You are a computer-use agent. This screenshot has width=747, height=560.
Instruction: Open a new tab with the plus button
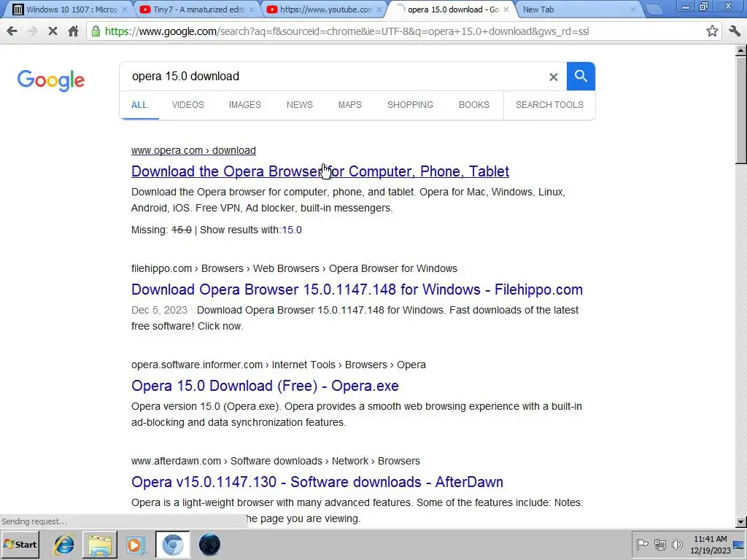(x=654, y=9)
